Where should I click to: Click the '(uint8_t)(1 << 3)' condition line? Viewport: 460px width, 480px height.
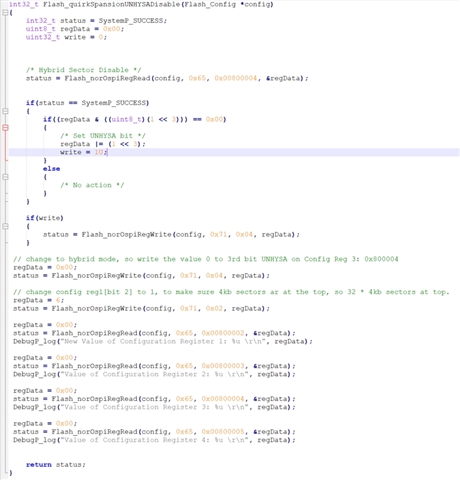135,119
